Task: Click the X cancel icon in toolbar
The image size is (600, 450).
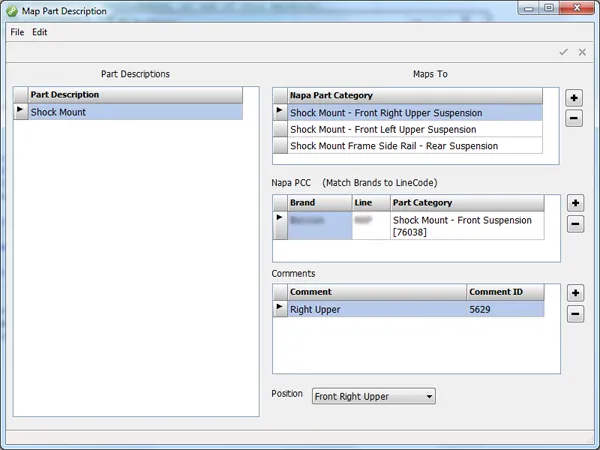Action: pos(582,52)
